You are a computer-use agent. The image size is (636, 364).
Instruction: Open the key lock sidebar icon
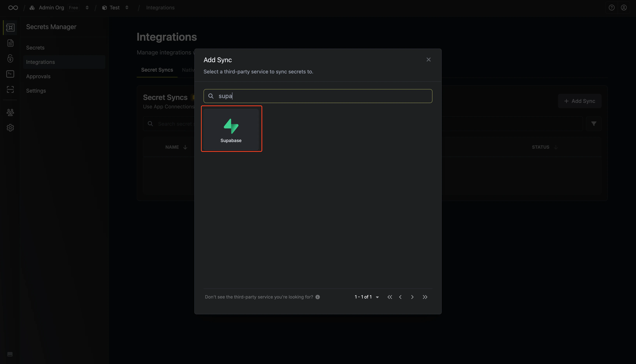coord(10,59)
